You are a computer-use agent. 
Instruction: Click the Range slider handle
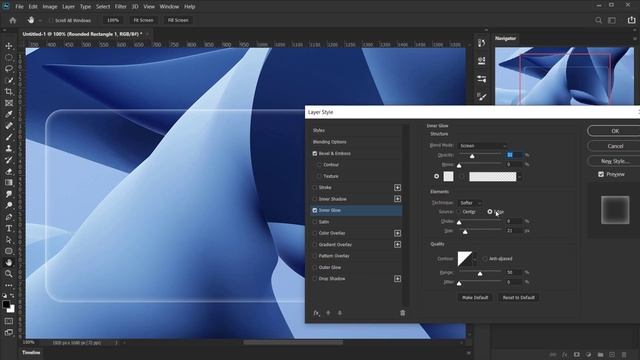click(480, 273)
